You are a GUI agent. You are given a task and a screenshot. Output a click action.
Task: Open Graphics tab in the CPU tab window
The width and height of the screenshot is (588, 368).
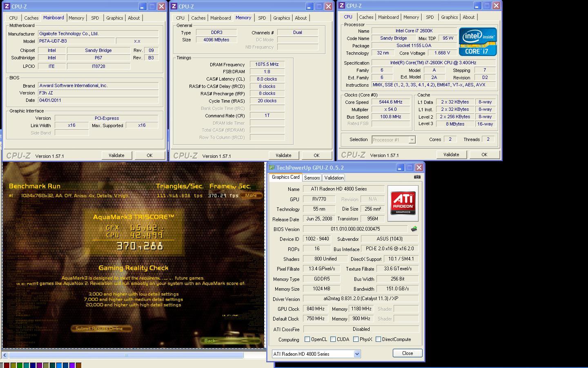(x=450, y=17)
